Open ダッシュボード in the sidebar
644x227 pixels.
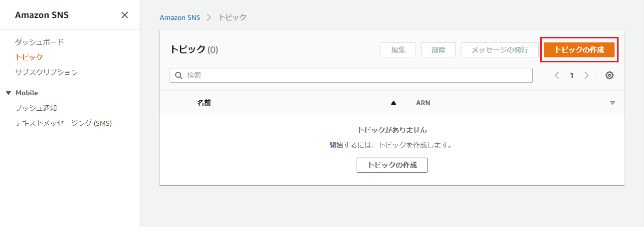click(x=39, y=42)
